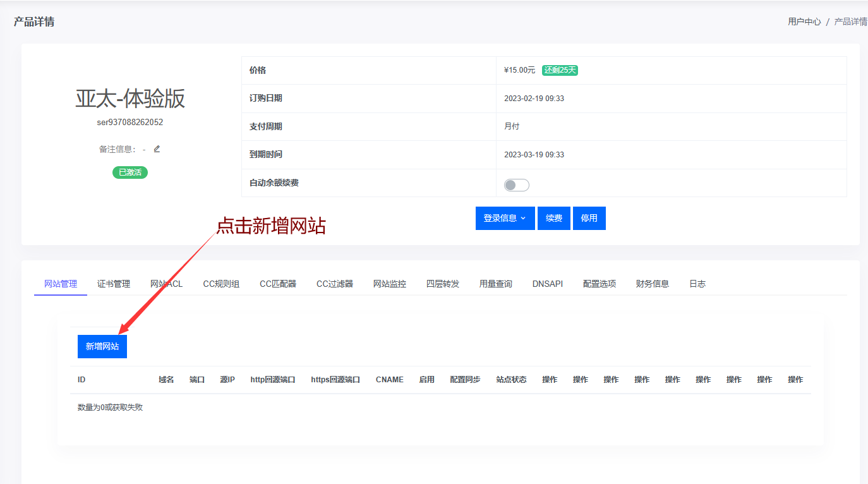Image resolution: width=868 pixels, height=484 pixels.
Task: Click the ID column header
Action: click(x=81, y=380)
